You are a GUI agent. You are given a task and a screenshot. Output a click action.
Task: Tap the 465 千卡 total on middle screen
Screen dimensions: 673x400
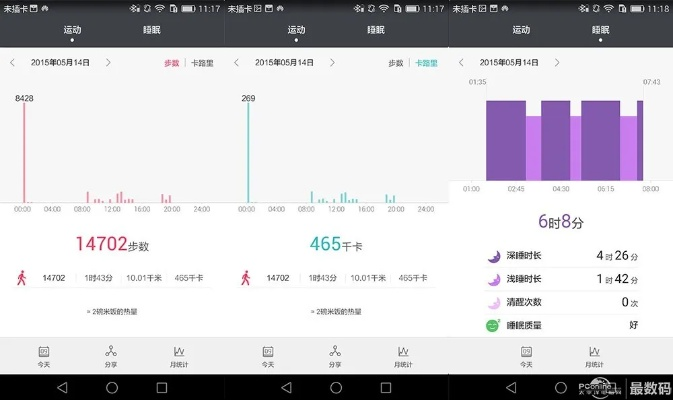point(335,243)
